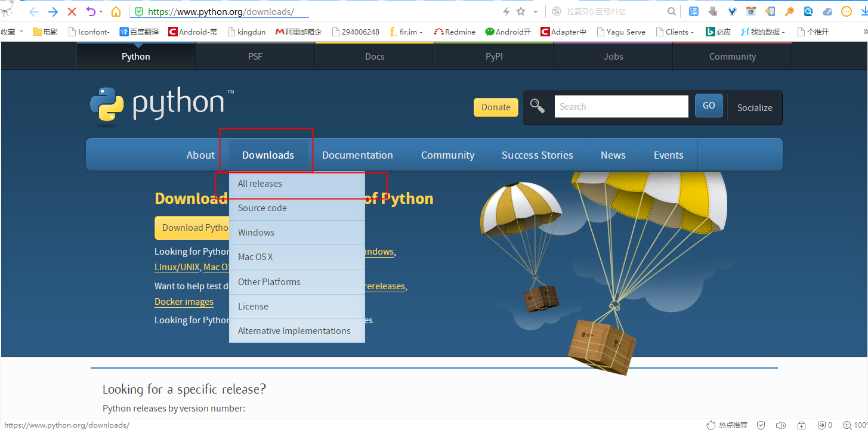
Task: Follow the Linux/UNIX link
Action: pos(177,267)
